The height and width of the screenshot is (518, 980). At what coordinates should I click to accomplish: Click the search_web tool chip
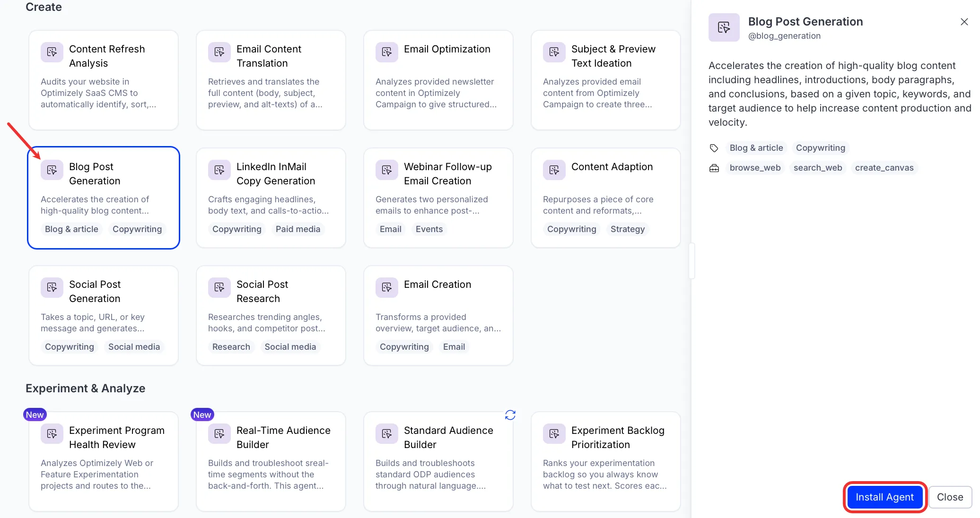818,168
